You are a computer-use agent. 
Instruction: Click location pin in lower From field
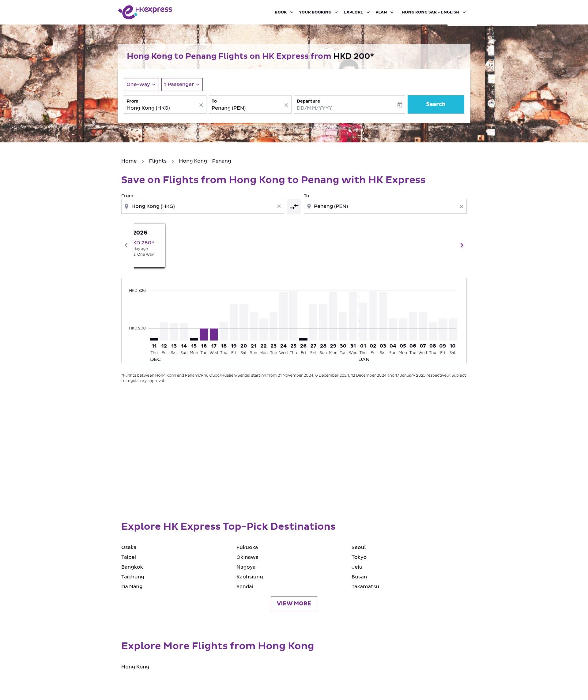pos(126,206)
